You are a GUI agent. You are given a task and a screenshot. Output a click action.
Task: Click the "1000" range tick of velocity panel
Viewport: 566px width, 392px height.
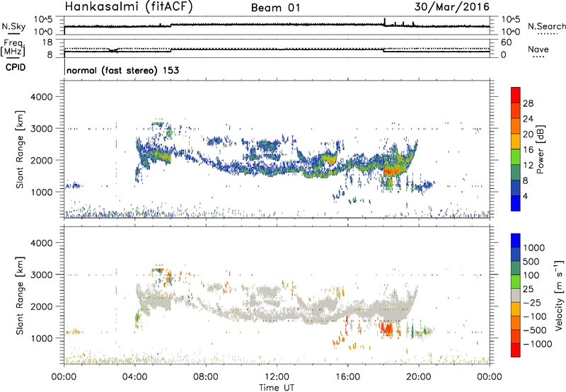pos(42,338)
